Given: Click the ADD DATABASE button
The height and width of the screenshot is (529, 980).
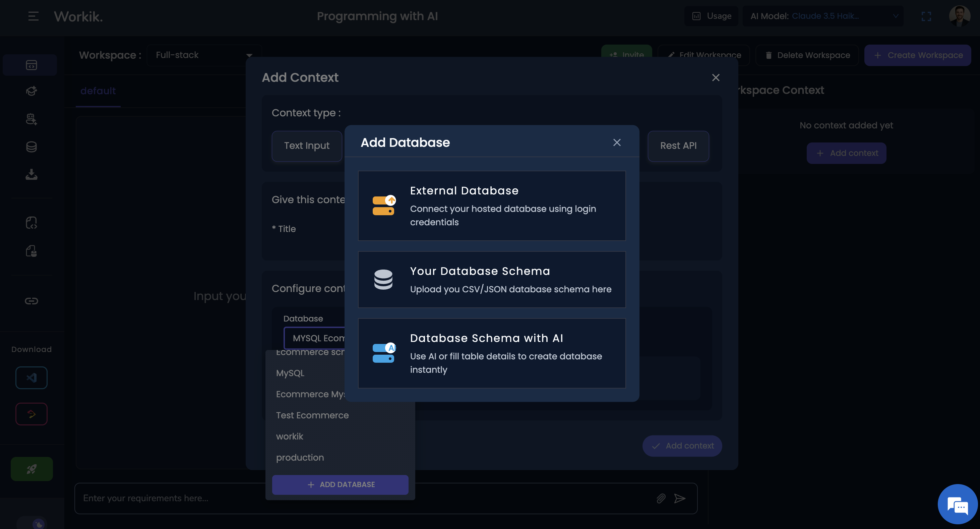Looking at the screenshot, I should click(x=340, y=484).
